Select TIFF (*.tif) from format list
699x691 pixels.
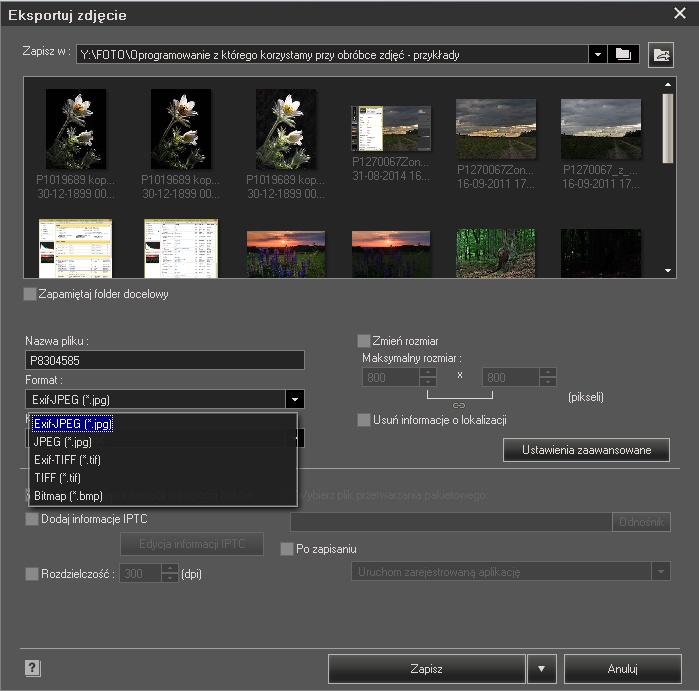[x=60, y=478]
